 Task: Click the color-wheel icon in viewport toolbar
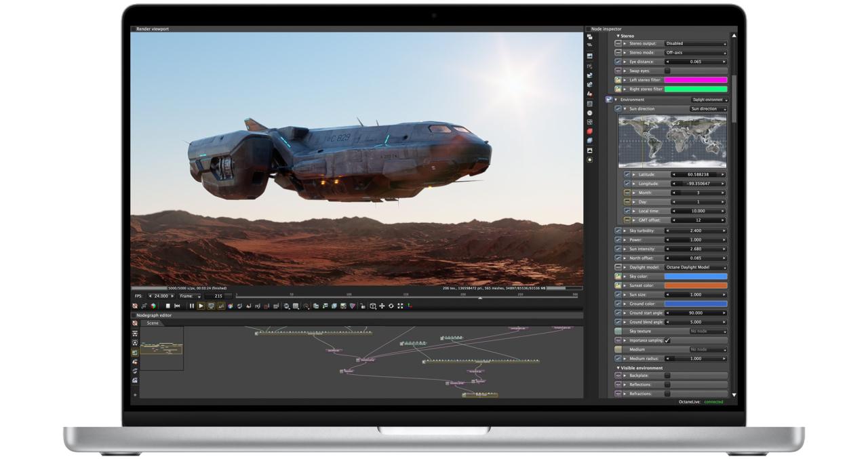click(x=231, y=306)
